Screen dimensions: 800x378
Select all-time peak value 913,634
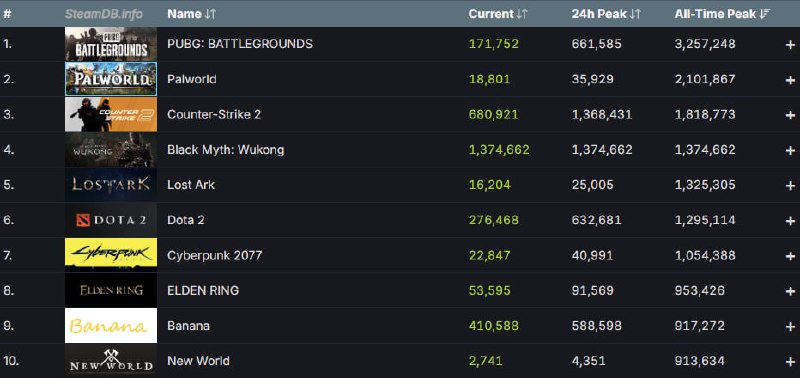pos(699,361)
